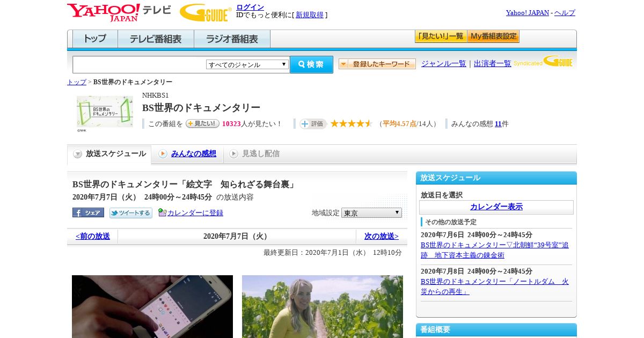Image resolution: width=644 pixels, height=338 pixels.
Task: Click the woman in vineyard photo thumbnail
Action: (323, 306)
